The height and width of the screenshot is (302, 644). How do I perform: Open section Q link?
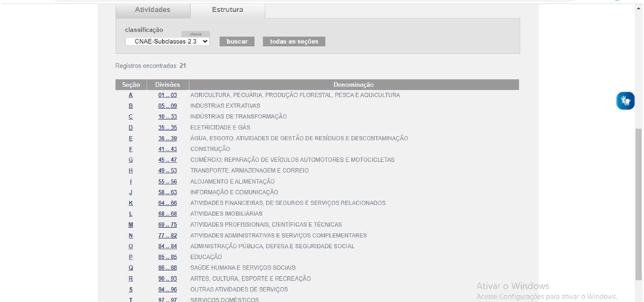pos(131,268)
